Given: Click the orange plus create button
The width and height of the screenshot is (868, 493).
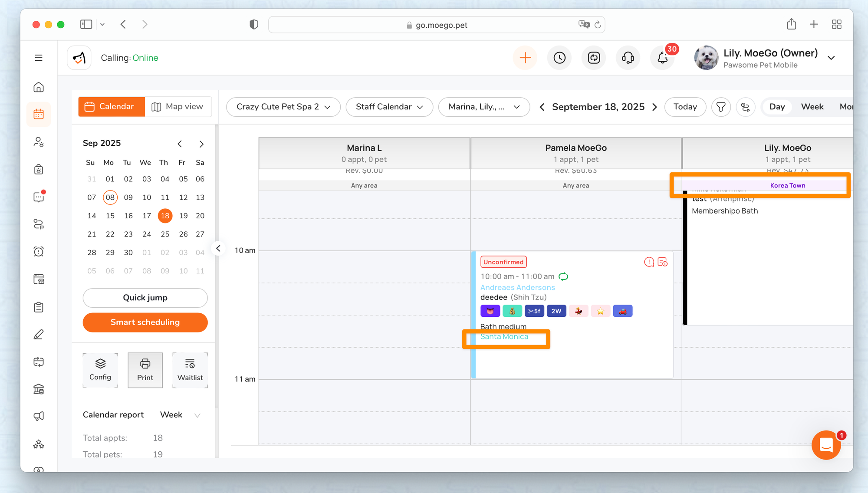Looking at the screenshot, I should tap(525, 58).
